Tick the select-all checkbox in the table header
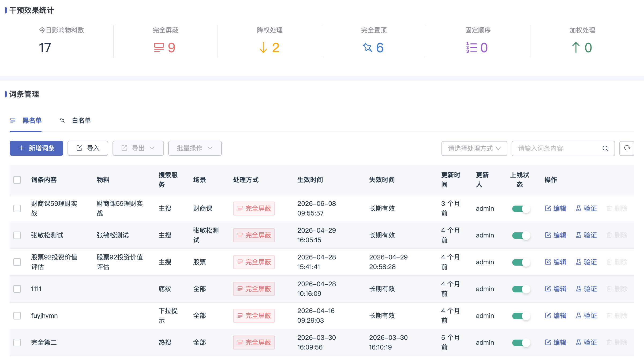 (x=17, y=180)
